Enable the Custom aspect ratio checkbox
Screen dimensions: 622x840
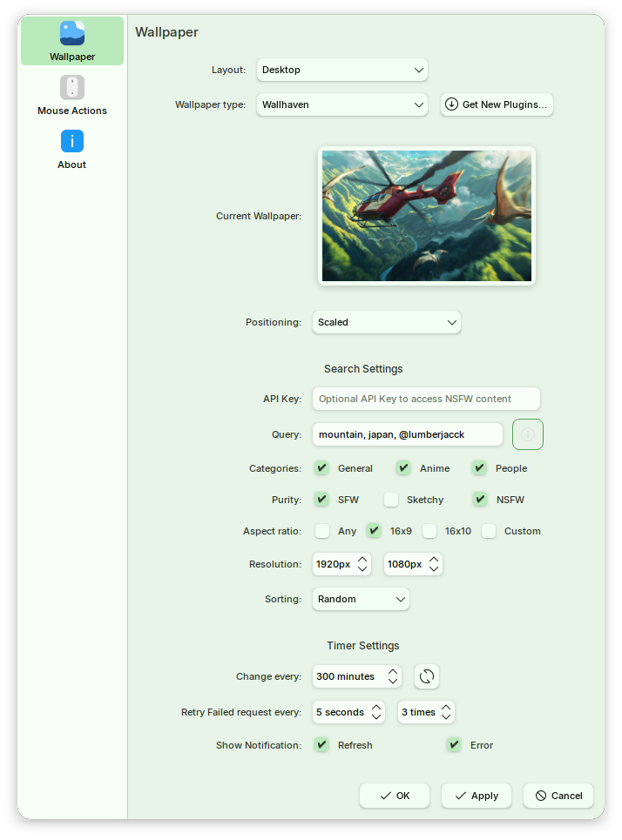tap(489, 531)
